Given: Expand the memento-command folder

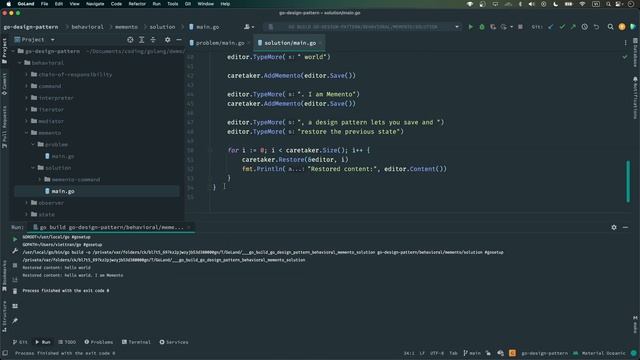Looking at the screenshot, I should pyautogui.click(x=40, y=180).
